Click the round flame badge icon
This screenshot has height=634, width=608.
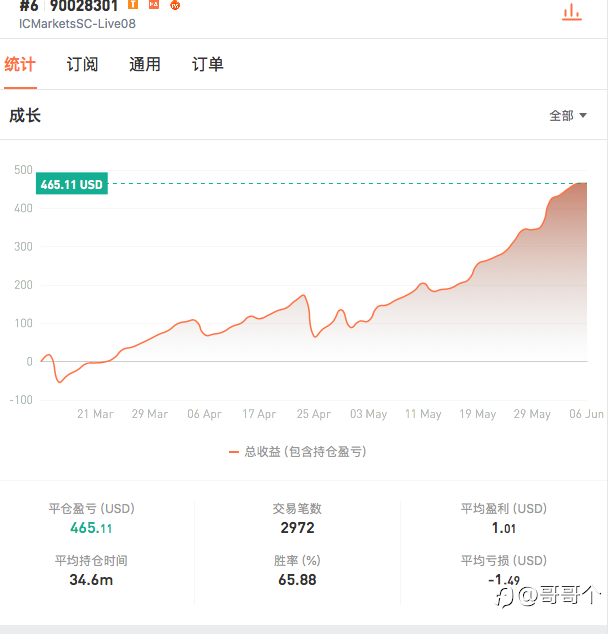(x=175, y=4)
